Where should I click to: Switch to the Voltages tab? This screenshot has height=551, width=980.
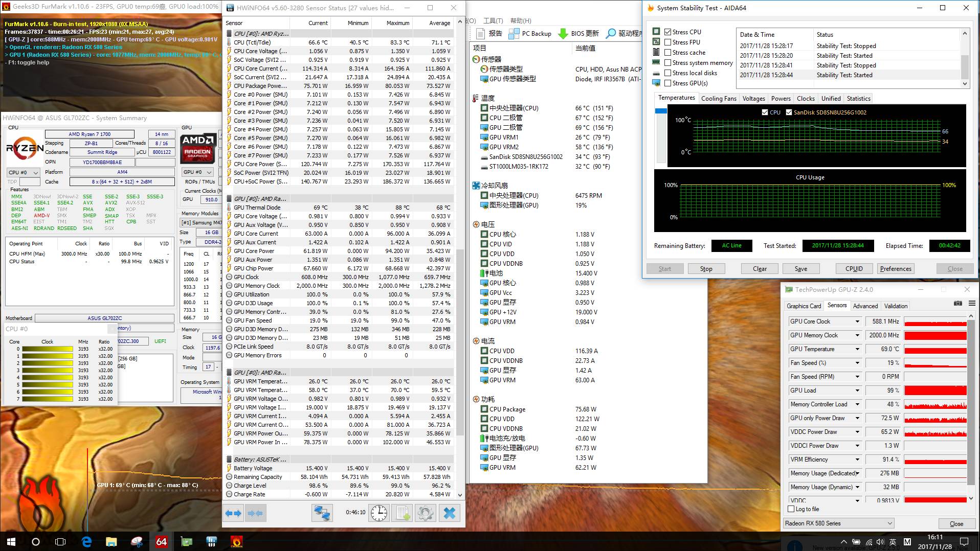(753, 99)
